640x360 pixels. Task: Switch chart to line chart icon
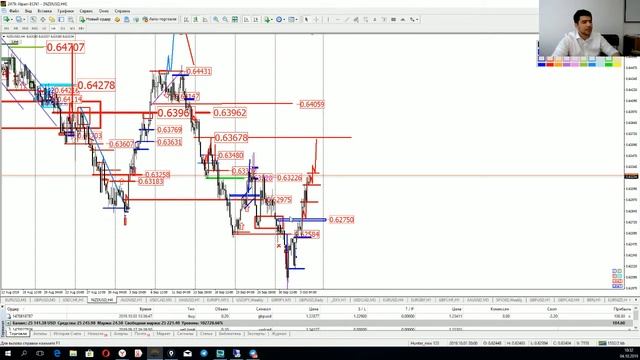[205, 19]
